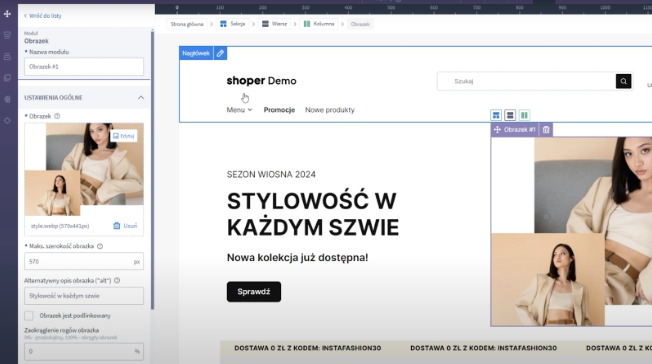Select the green column icon above Obrazek #1

click(x=524, y=115)
